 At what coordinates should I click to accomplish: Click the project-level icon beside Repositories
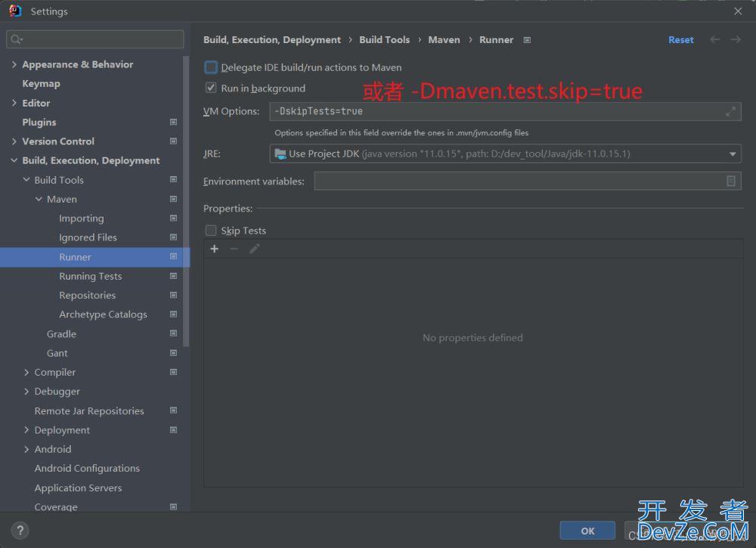[x=174, y=295]
